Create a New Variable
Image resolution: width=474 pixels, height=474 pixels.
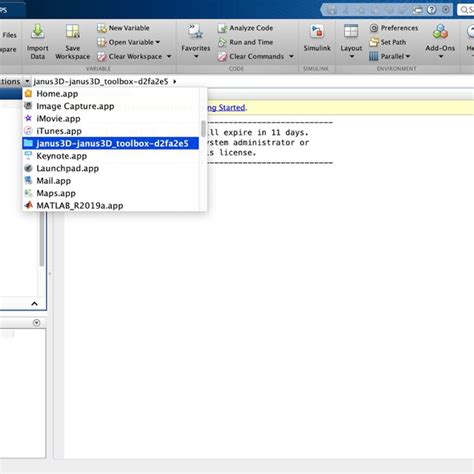click(123, 28)
